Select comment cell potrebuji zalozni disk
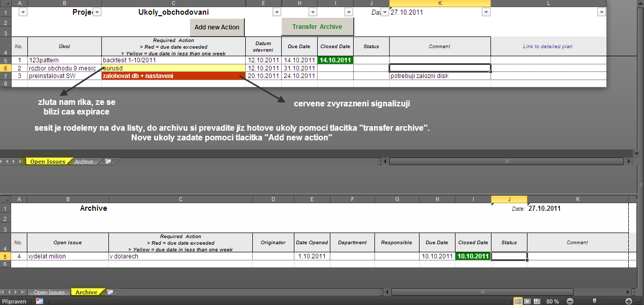The width and height of the screenshot is (644, 305). pos(440,76)
